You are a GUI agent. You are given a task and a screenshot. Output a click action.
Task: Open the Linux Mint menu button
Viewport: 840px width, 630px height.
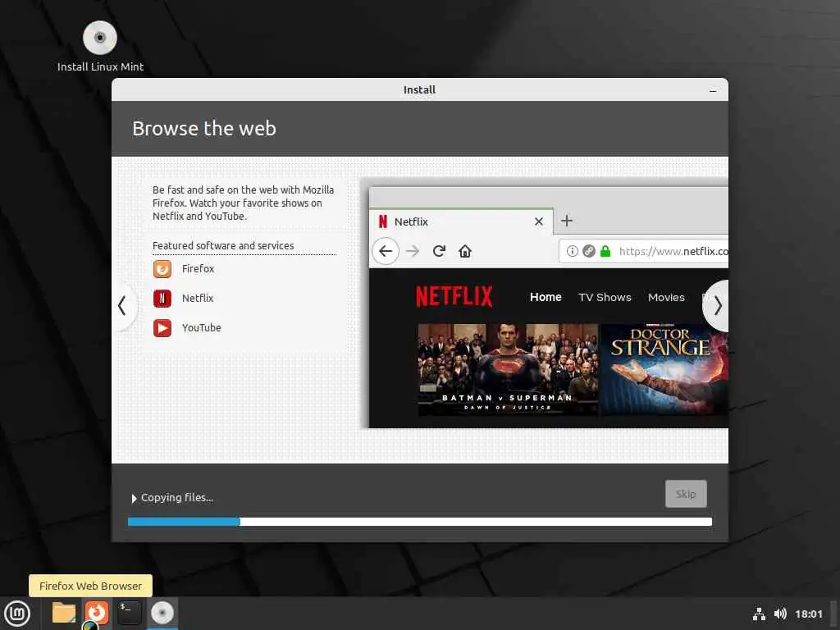(18, 614)
